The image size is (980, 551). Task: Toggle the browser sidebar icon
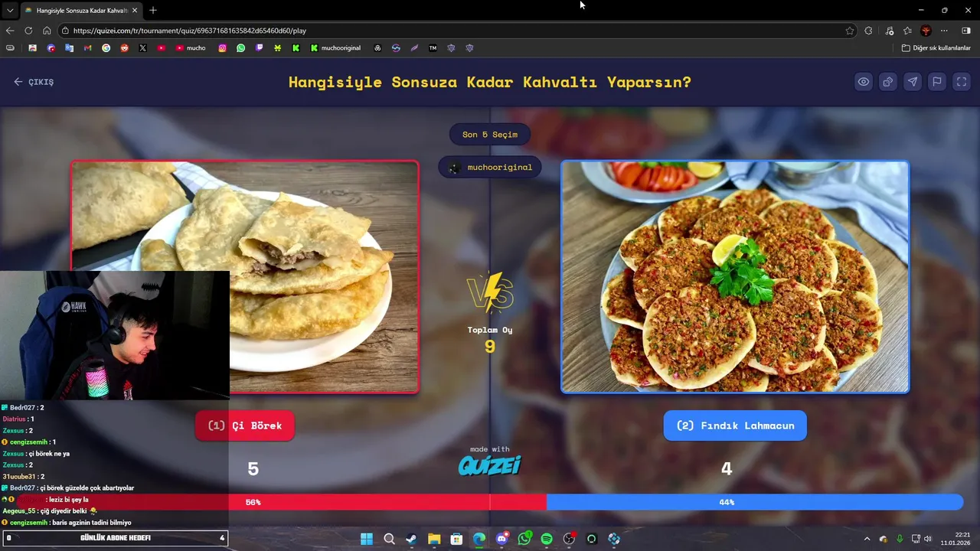tap(965, 31)
